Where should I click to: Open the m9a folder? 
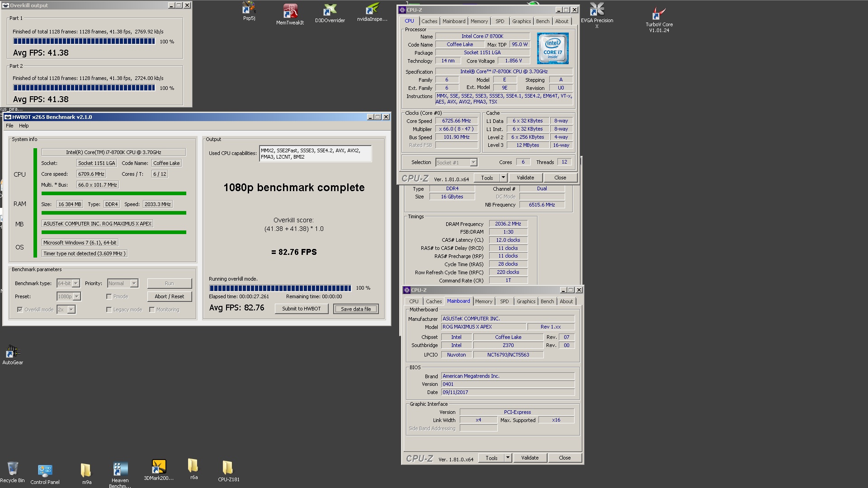[x=86, y=474]
